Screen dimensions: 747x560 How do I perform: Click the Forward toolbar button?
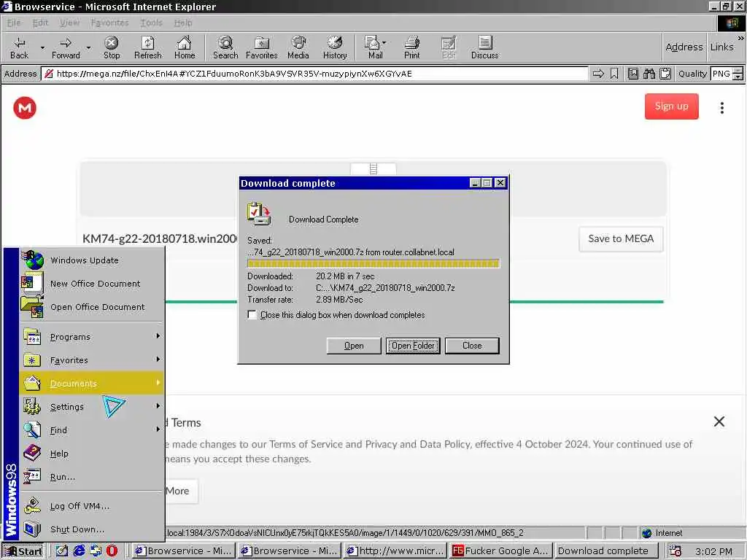[x=66, y=47]
